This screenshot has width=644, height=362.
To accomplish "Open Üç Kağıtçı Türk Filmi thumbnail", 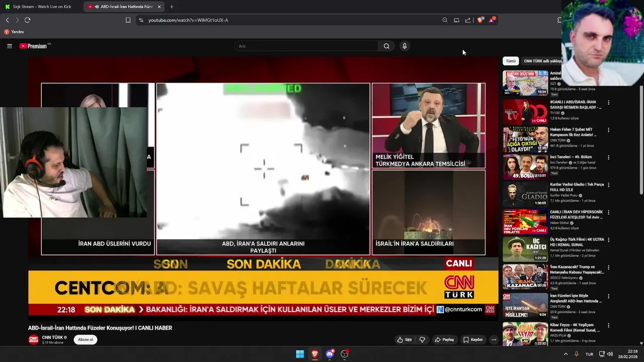I will (x=525, y=249).
